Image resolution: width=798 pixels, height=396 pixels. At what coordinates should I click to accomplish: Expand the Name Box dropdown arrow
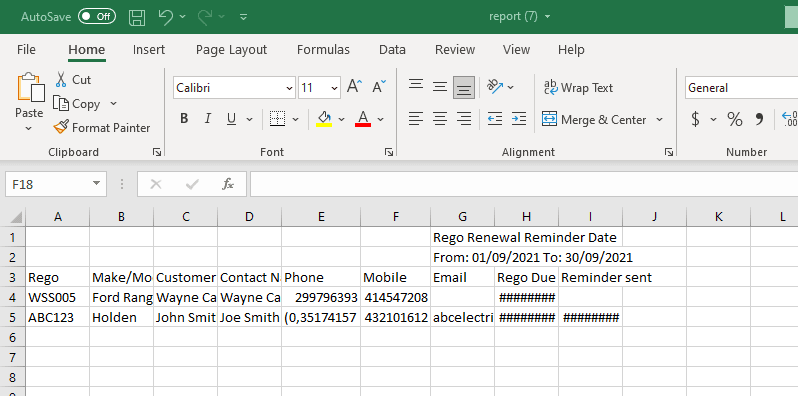pyautogui.click(x=96, y=184)
